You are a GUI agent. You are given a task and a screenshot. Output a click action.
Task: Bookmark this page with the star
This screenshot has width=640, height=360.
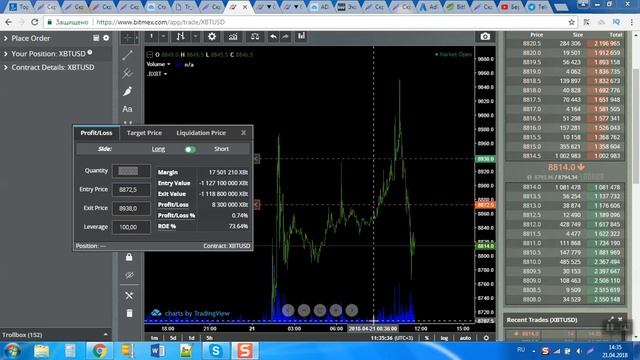coord(571,22)
